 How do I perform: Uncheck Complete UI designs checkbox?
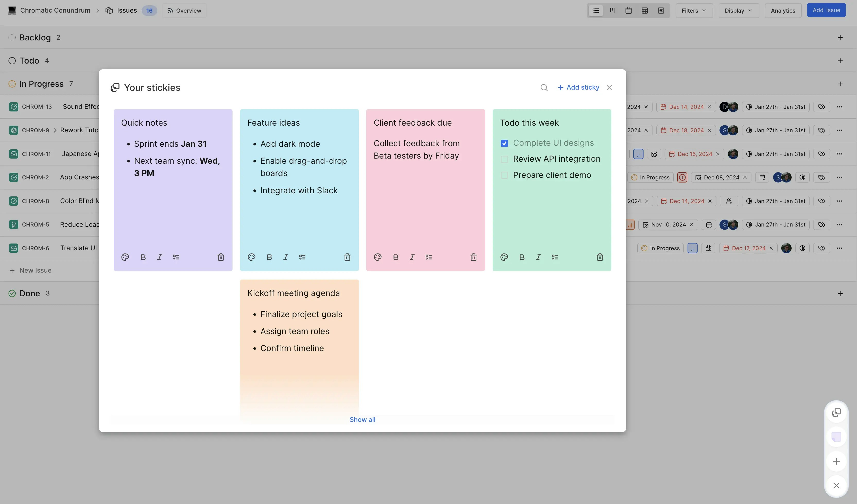pyautogui.click(x=504, y=143)
